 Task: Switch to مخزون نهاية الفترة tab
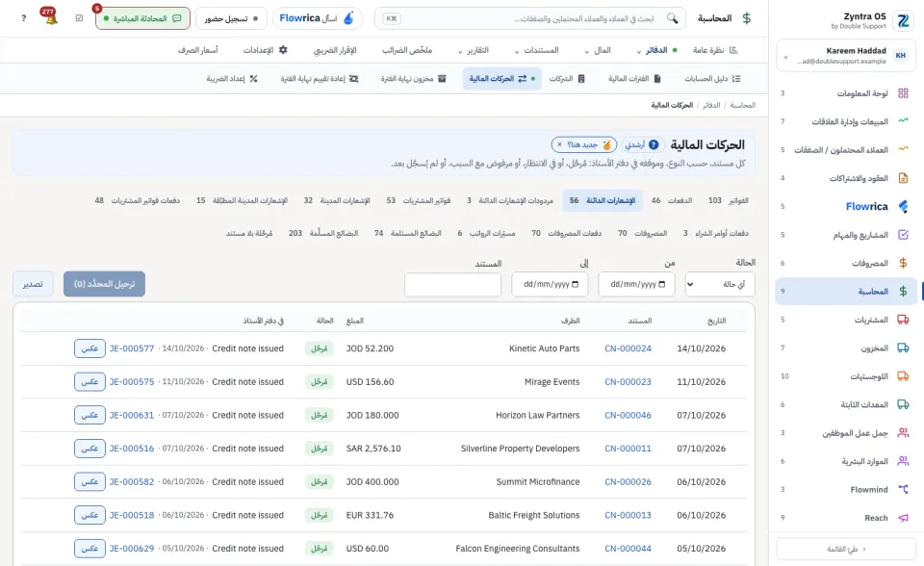click(413, 78)
